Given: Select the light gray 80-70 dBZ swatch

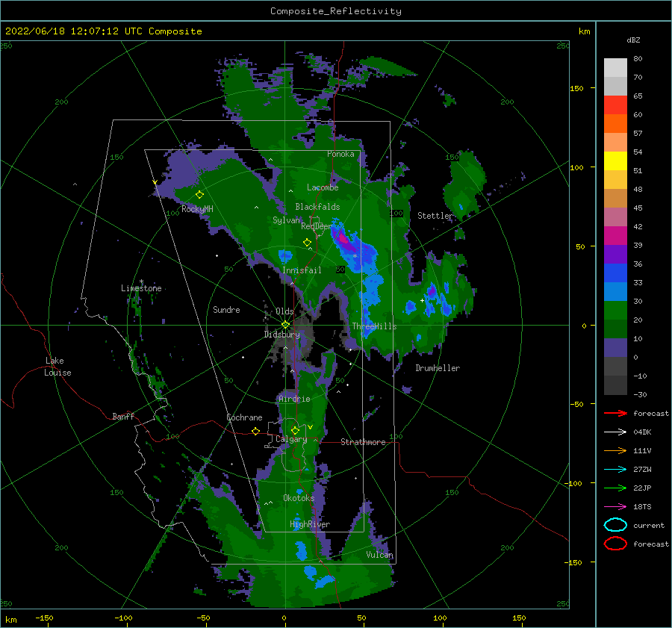Looking at the screenshot, I should (x=615, y=68).
